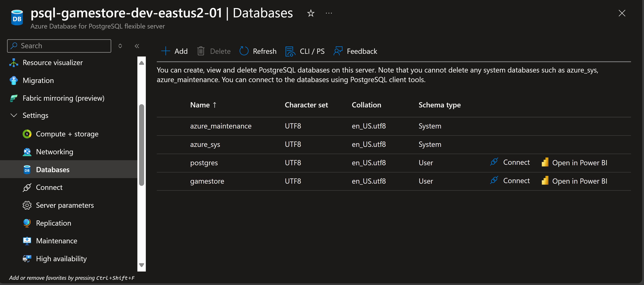Click the Feedback button label

click(362, 51)
